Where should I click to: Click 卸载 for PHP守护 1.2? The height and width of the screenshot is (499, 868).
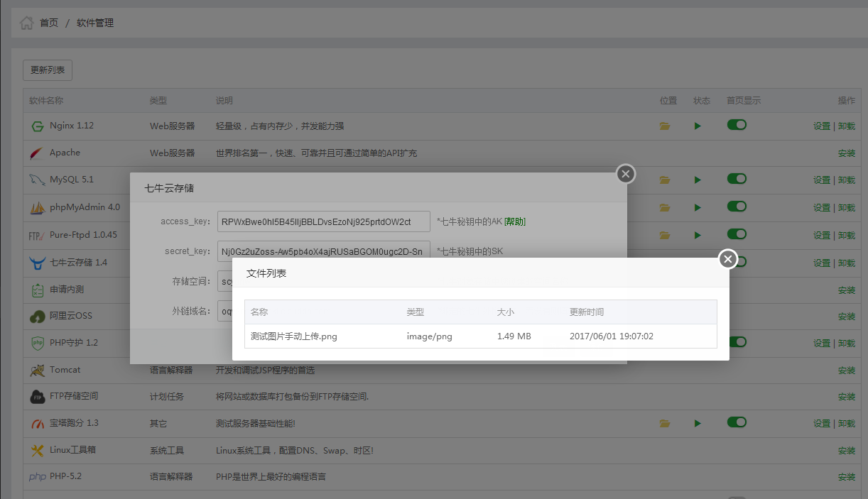pyautogui.click(x=847, y=344)
